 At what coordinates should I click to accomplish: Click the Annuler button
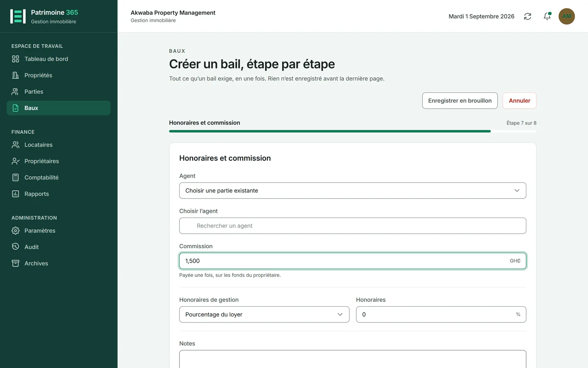coord(519,101)
